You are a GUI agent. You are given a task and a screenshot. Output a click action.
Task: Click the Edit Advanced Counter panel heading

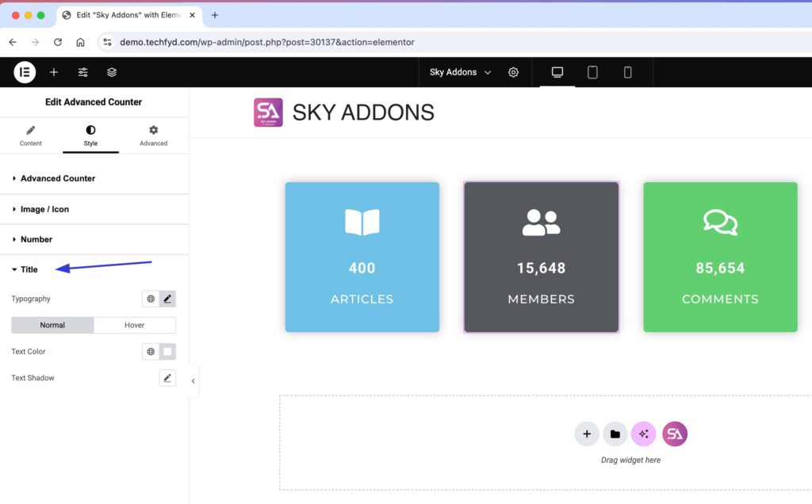click(94, 102)
